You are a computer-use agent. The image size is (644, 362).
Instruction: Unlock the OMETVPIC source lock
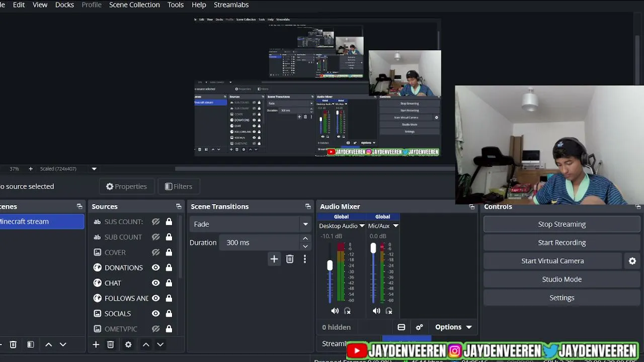tap(169, 329)
